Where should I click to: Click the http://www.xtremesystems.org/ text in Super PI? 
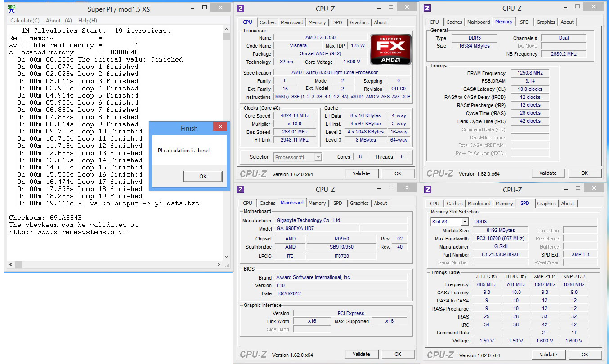click(x=68, y=232)
